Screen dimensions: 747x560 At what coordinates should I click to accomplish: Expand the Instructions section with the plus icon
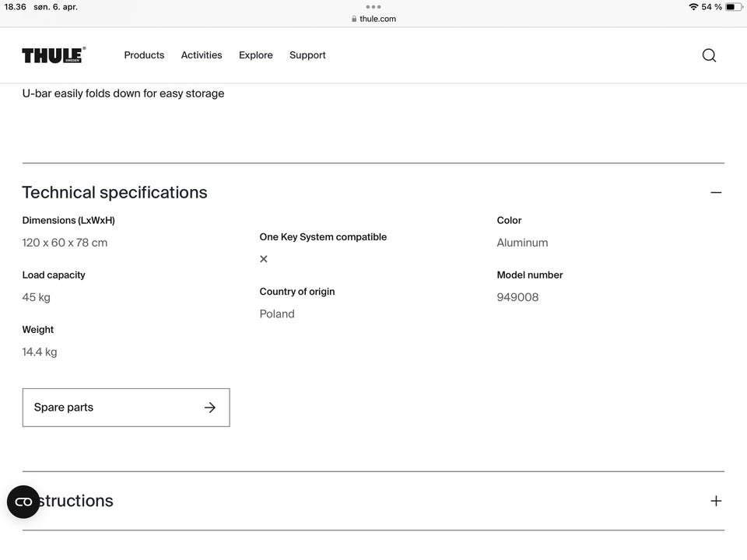(716, 501)
